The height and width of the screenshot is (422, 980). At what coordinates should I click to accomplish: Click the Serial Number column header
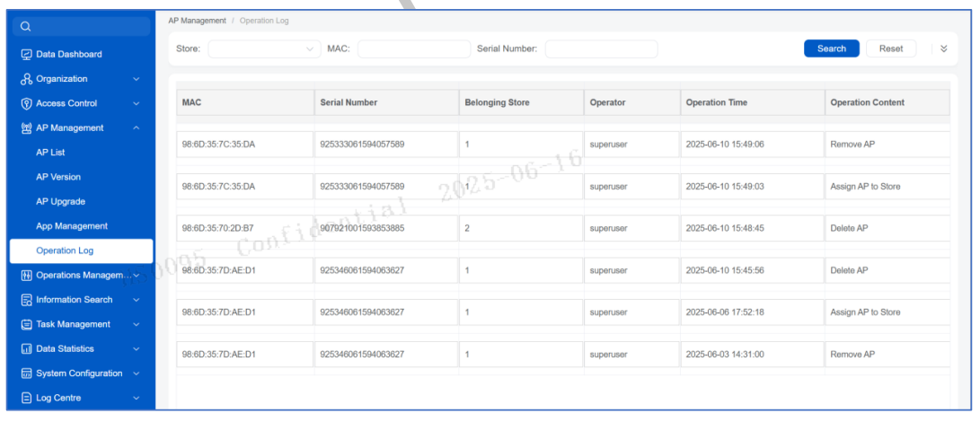(x=385, y=102)
